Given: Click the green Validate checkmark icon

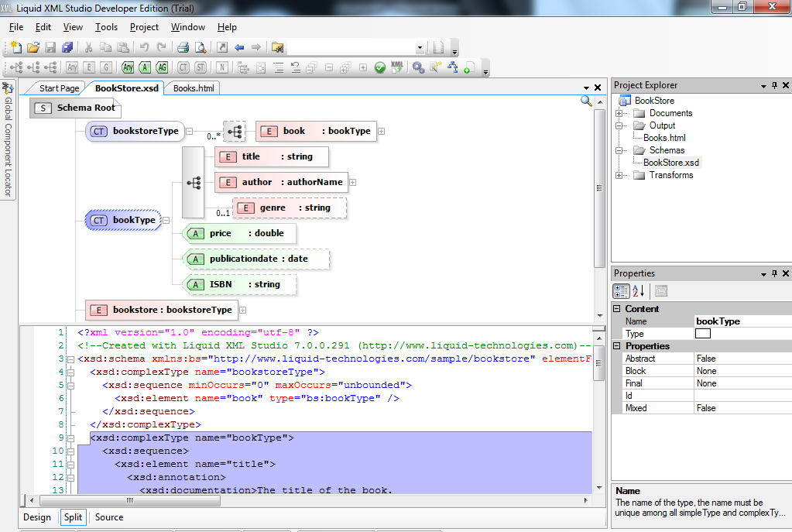Looking at the screenshot, I should (x=380, y=67).
